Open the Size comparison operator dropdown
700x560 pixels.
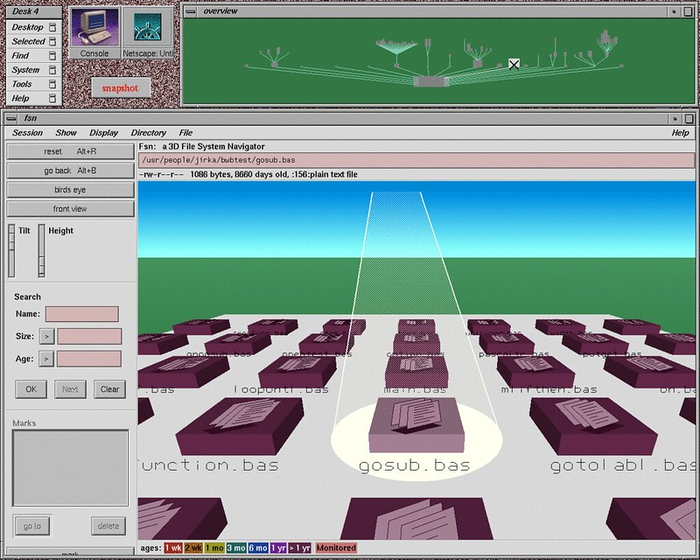[47, 336]
